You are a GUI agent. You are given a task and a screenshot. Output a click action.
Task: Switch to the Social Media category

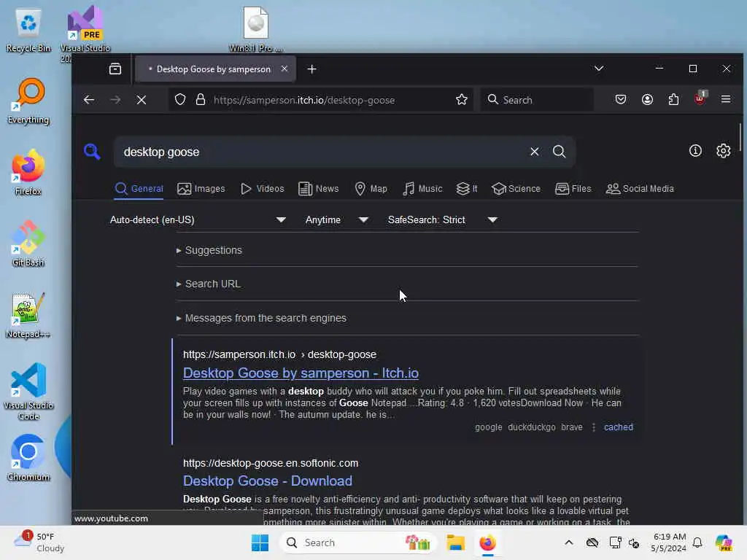click(639, 189)
